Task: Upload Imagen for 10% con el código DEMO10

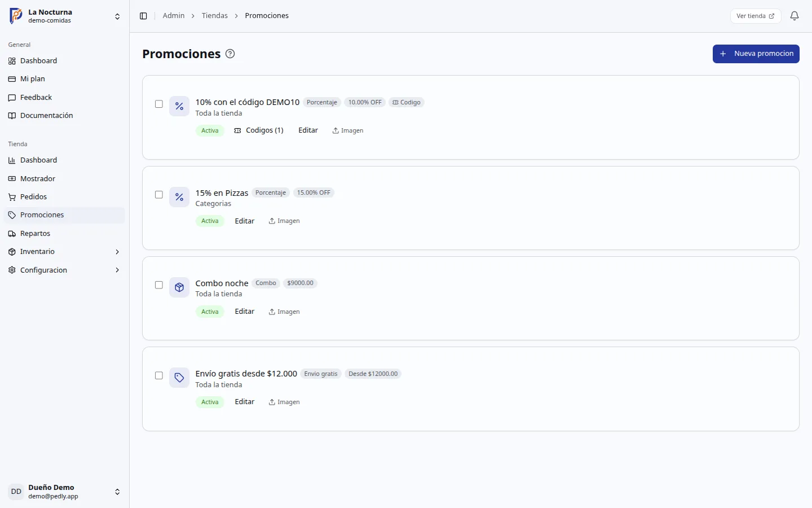Action: (348, 130)
